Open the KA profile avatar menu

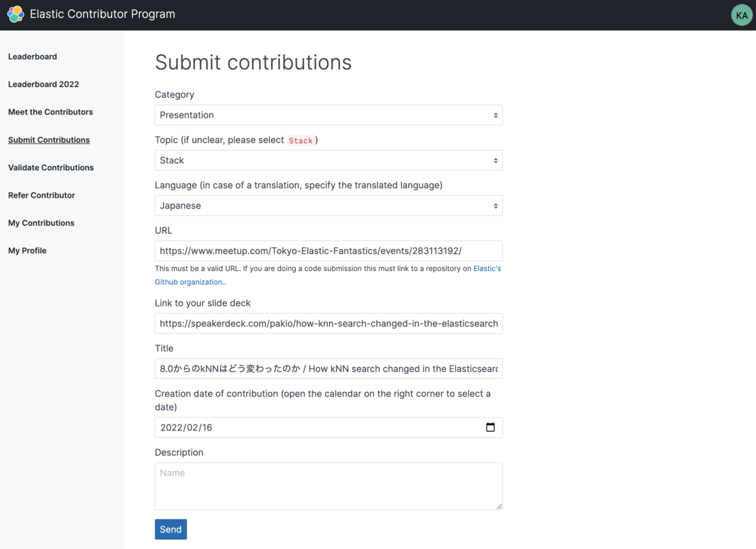(742, 14)
